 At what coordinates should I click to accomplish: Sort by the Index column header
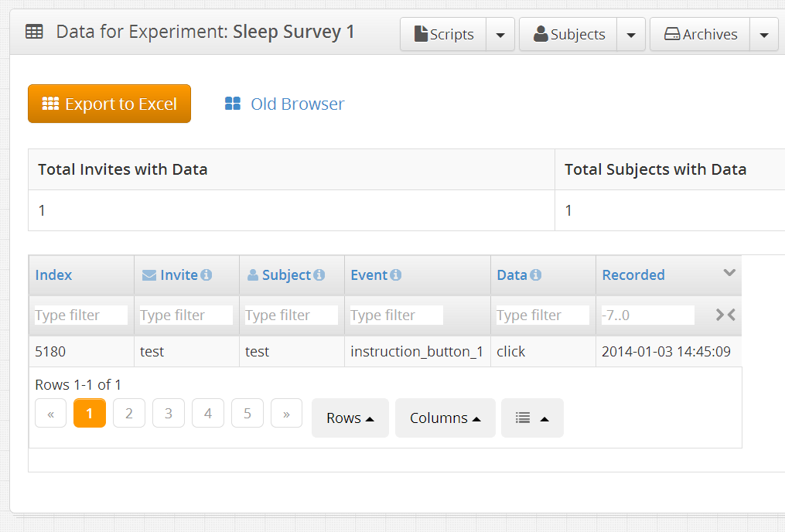click(x=54, y=275)
